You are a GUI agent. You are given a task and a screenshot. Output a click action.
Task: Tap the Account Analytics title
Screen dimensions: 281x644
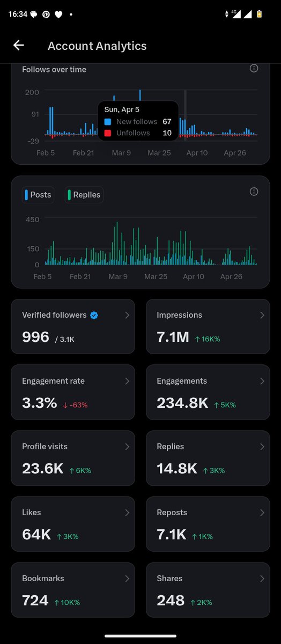[97, 46]
